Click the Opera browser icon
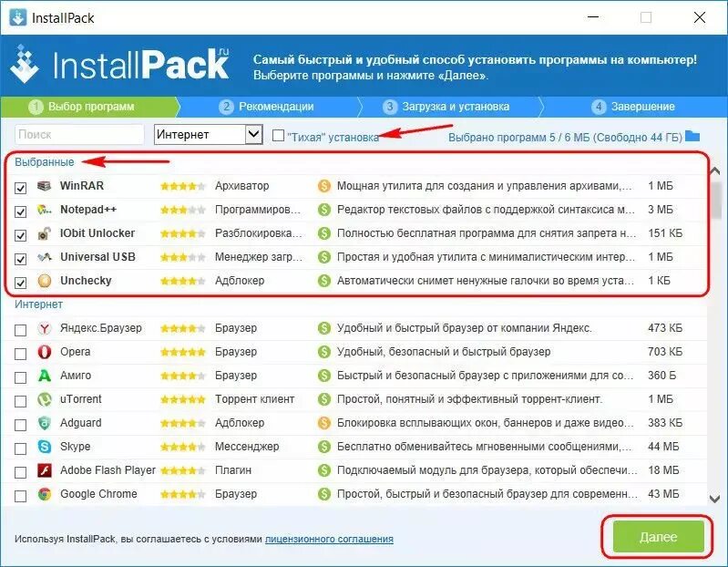 pos(44,352)
